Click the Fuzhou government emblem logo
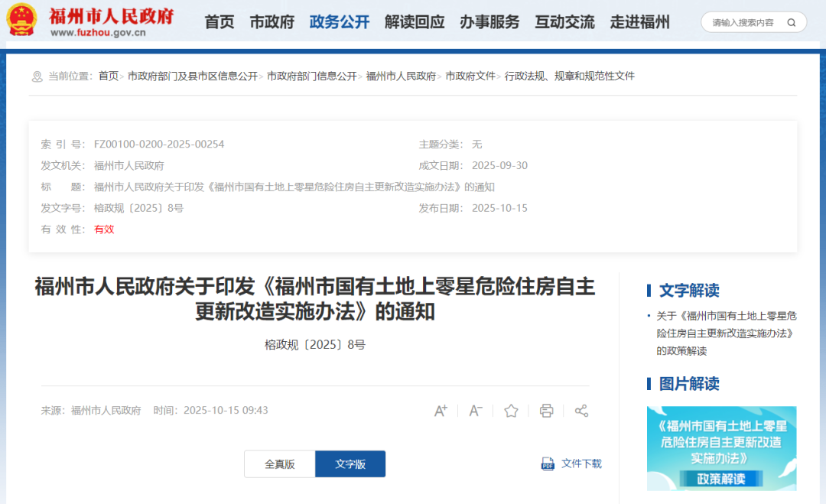 22,20
